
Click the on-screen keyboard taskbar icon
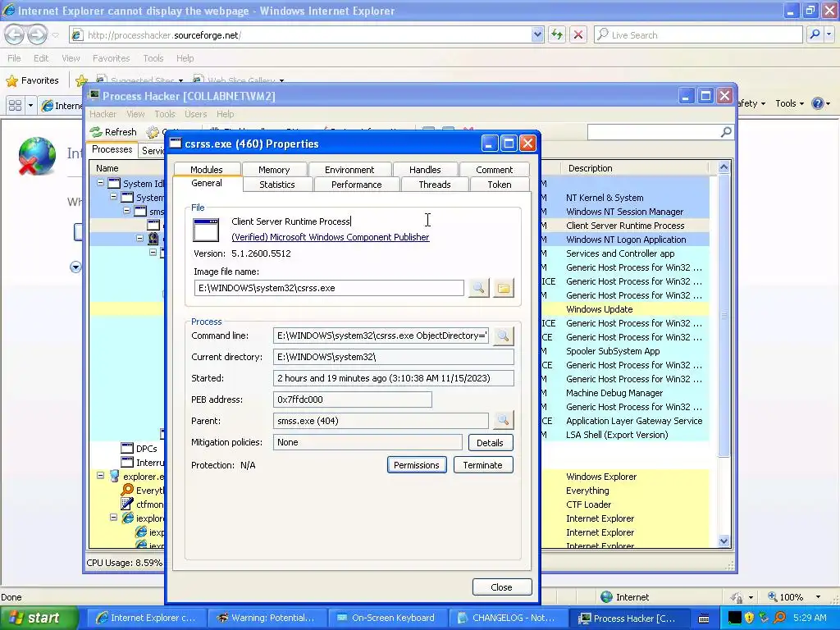[704, 619]
